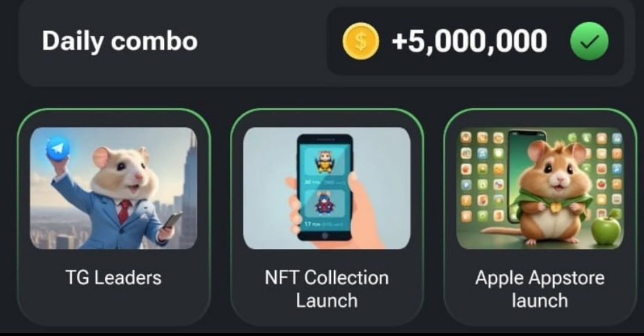Tap the Telegram logo in TG Leaders image

[58, 149]
